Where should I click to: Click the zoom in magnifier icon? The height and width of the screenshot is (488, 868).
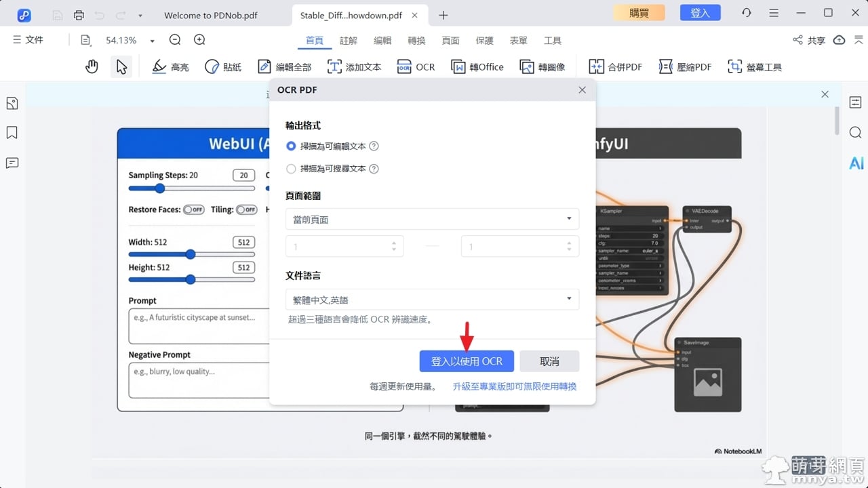[x=199, y=40]
